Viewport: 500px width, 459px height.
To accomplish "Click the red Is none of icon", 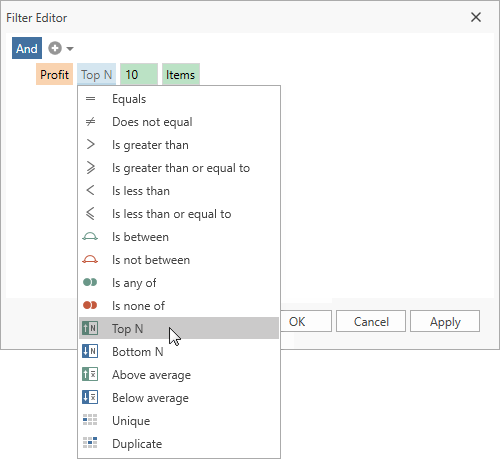I will click(90, 305).
